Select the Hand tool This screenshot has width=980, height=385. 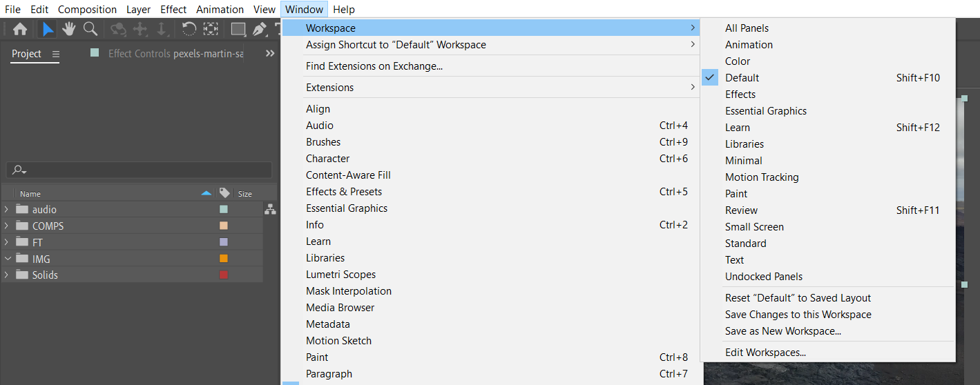(x=68, y=29)
